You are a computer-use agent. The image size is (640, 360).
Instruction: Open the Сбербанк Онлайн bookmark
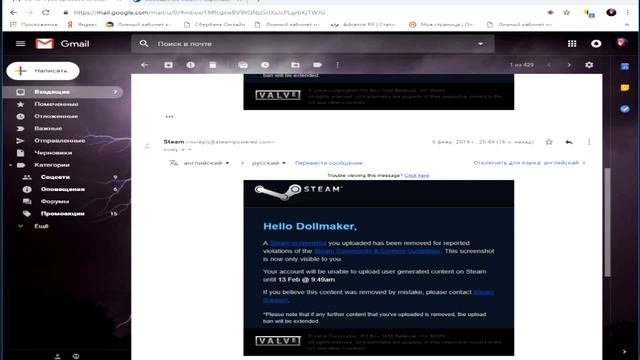click(x=215, y=24)
